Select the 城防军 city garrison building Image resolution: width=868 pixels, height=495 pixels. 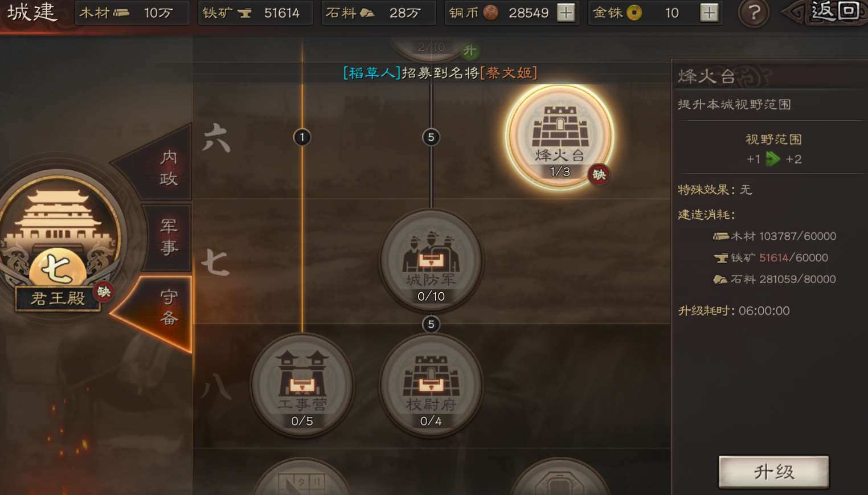click(x=431, y=261)
